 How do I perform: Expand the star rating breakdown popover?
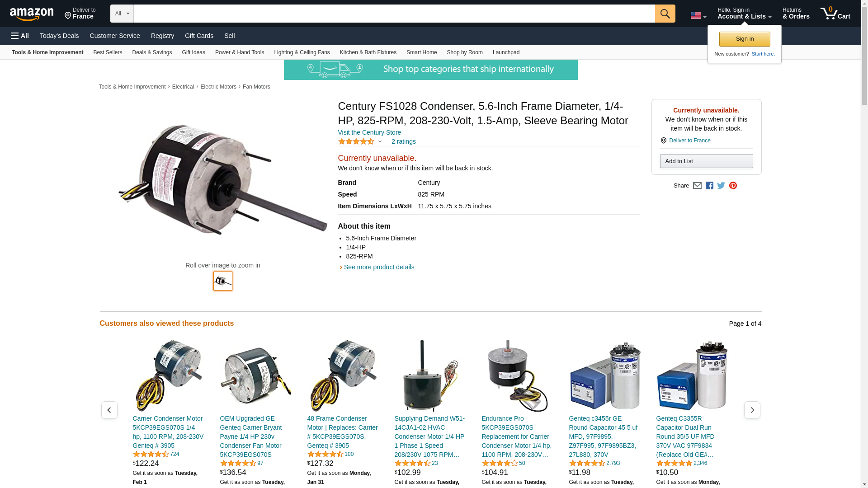point(360,142)
